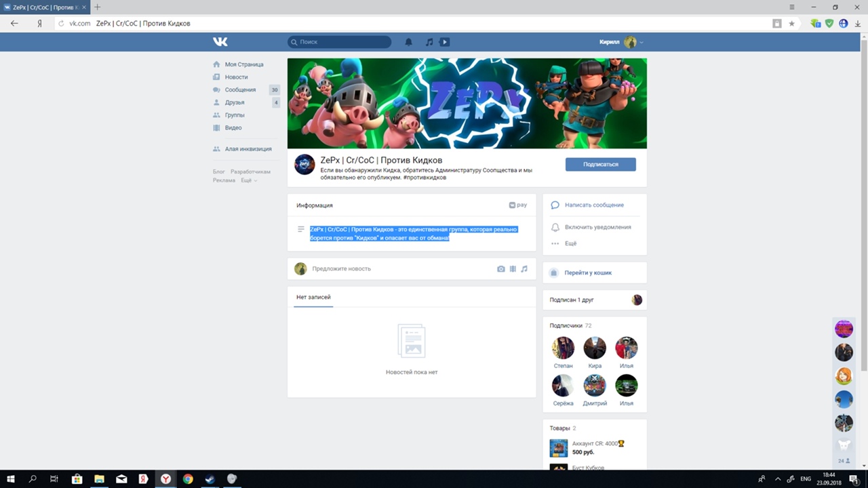Click "Написать сообщение" link

tap(593, 205)
